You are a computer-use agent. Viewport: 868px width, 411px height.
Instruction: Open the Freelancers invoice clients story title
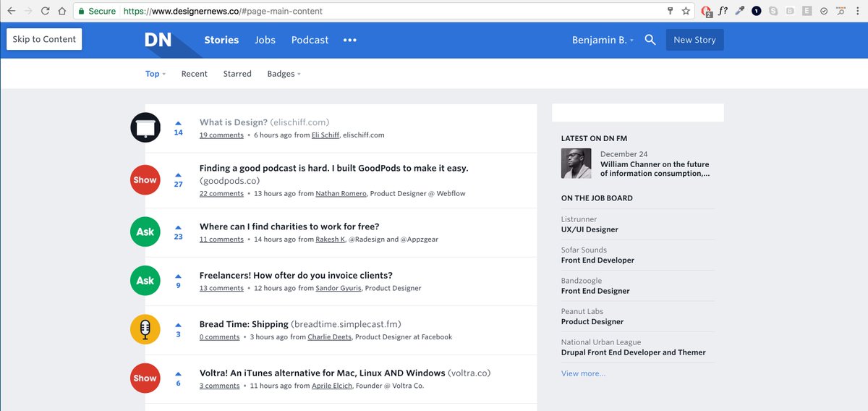[296, 275]
